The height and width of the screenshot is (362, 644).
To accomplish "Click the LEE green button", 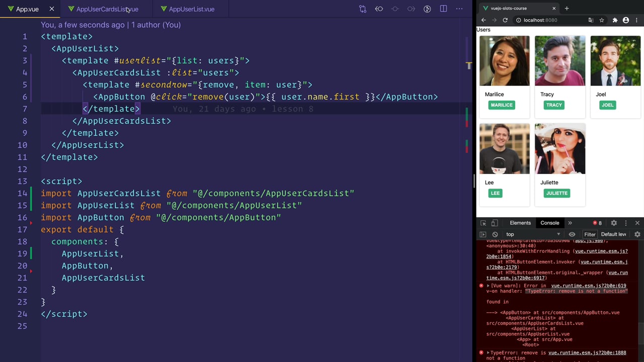I will (495, 193).
